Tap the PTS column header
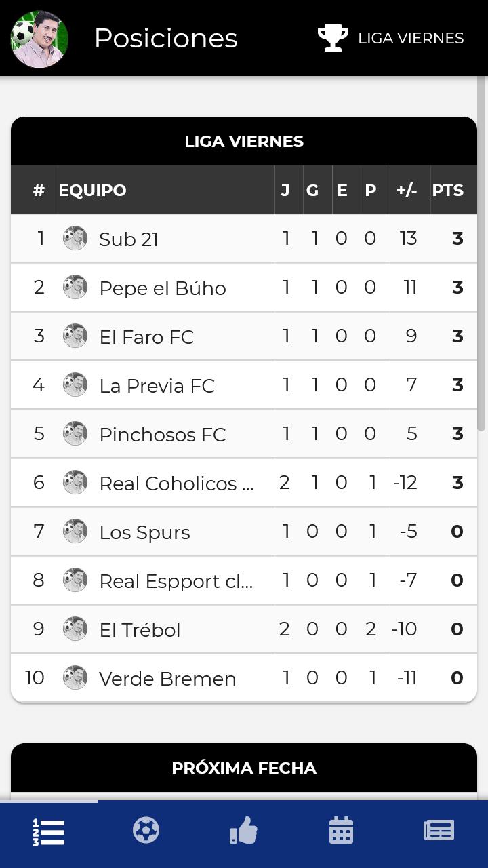Screen dimensions: 488x868 click(x=448, y=190)
